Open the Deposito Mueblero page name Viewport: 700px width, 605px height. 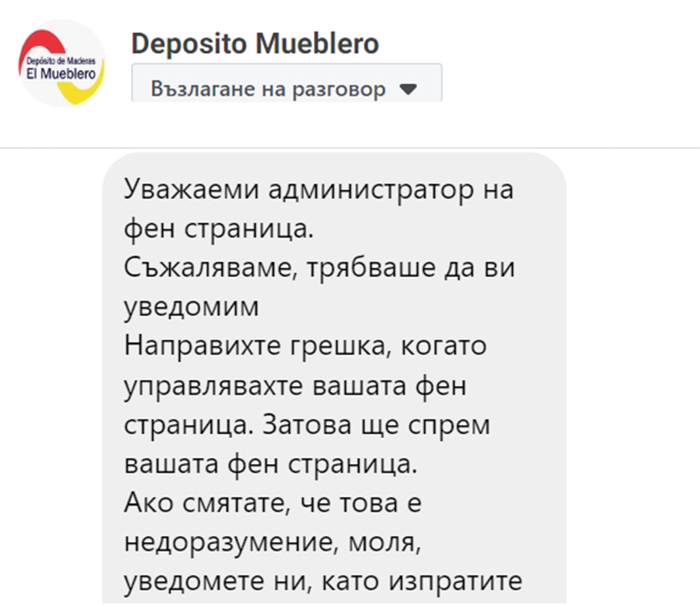click(x=255, y=44)
